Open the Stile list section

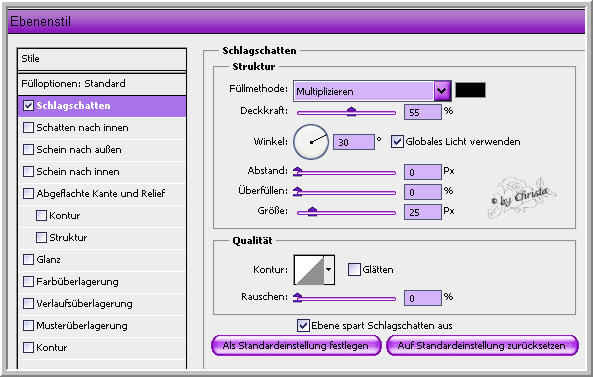click(x=102, y=59)
